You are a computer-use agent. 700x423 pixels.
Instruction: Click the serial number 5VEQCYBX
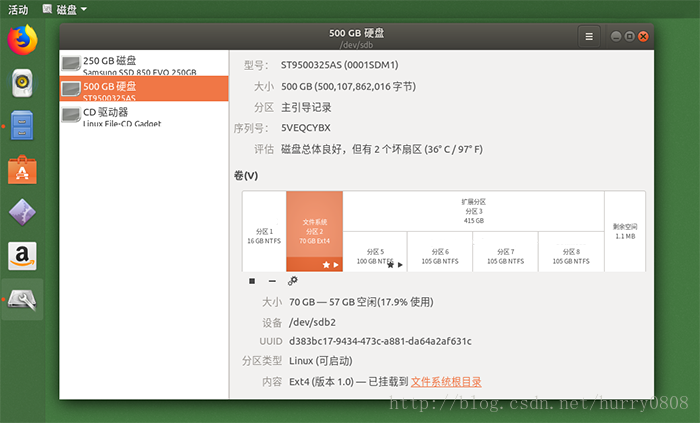click(306, 128)
